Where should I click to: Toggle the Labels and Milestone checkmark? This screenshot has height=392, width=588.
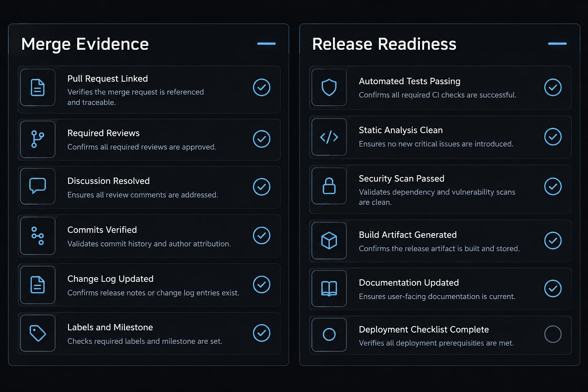click(262, 333)
